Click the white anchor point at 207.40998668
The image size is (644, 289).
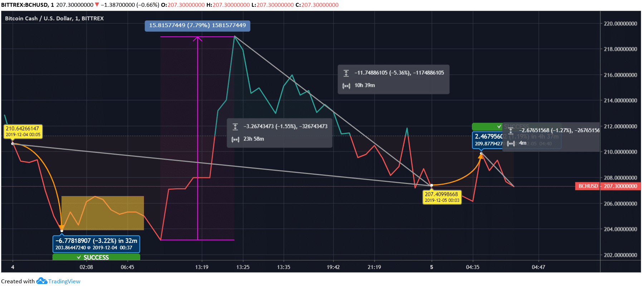[432, 185]
